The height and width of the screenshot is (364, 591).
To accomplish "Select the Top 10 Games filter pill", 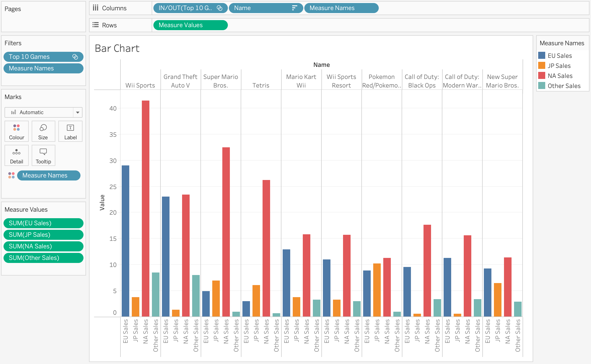I will click(x=44, y=57).
